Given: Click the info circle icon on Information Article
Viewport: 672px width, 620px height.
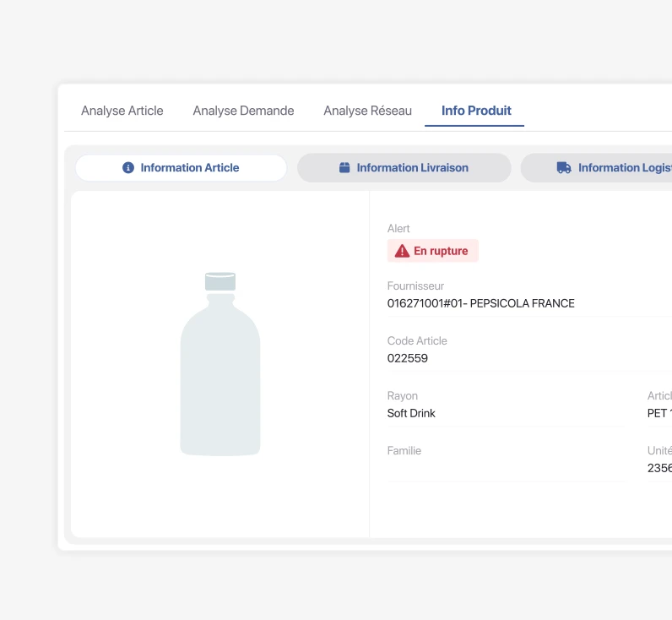Looking at the screenshot, I should (128, 168).
